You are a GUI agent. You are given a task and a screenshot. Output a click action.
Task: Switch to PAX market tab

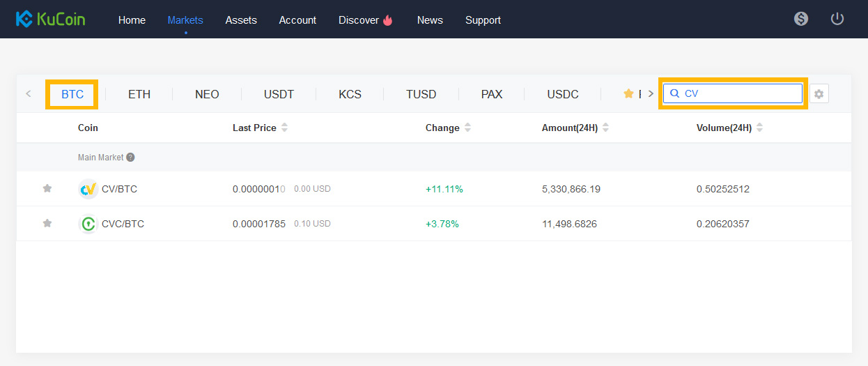pyautogui.click(x=492, y=94)
